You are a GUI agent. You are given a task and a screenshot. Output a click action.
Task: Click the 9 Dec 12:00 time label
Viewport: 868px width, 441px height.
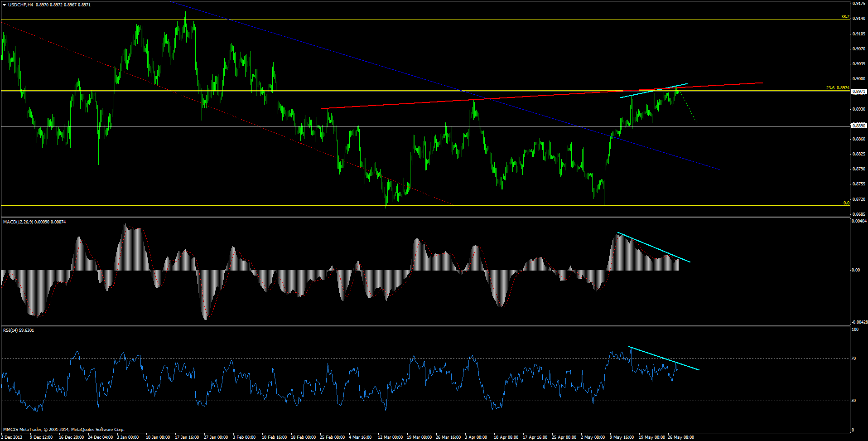tap(41, 437)
